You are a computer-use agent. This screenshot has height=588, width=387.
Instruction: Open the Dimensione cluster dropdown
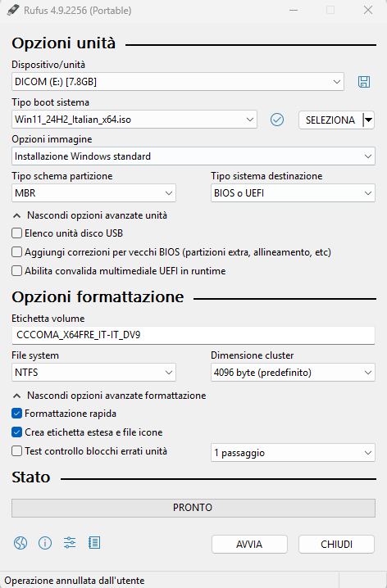293,372
